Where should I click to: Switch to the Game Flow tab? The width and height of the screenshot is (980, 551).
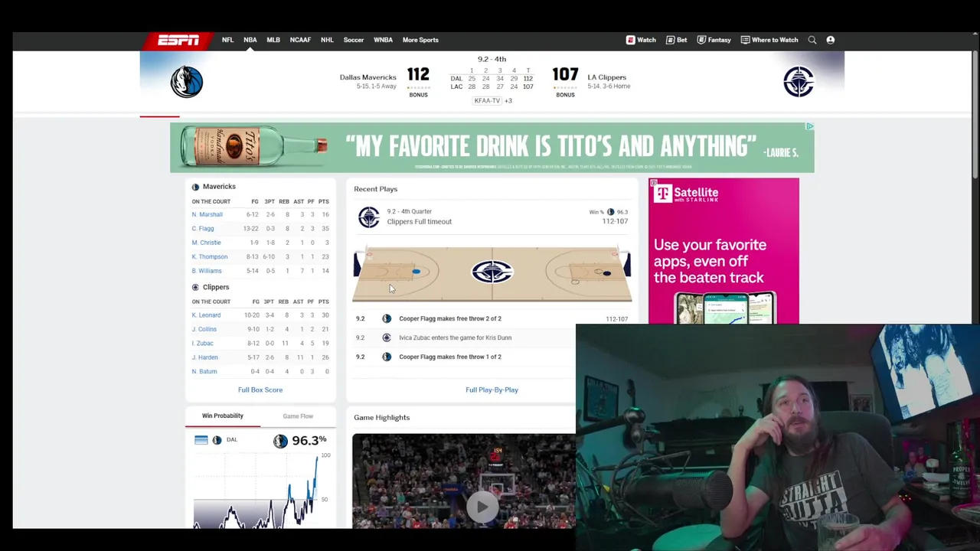298,416
